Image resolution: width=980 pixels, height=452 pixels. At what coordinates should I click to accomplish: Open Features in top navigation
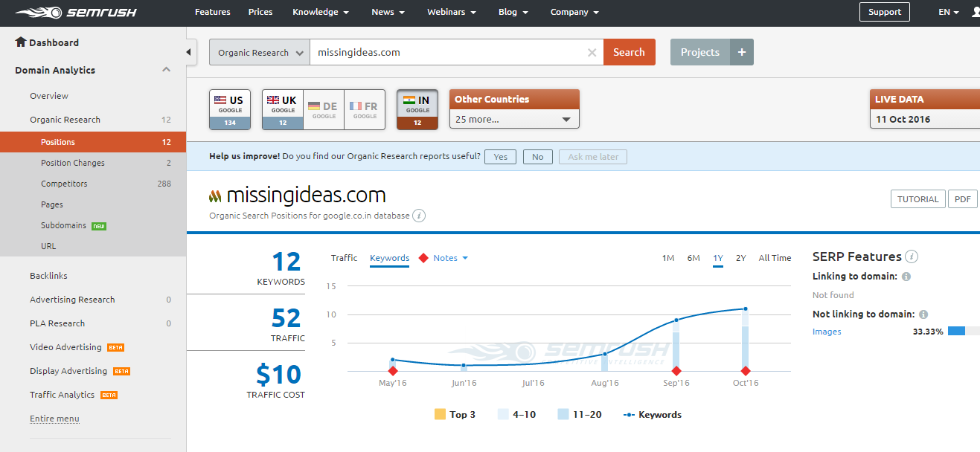pos(213,12)
